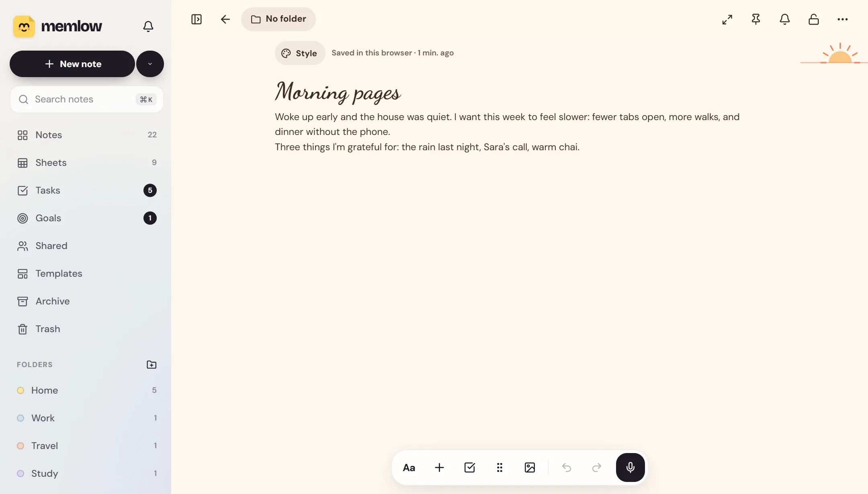Focus the Search notes field
Image resolution: width=868 pixels, height=494 pixels.
tap(87, 99)
